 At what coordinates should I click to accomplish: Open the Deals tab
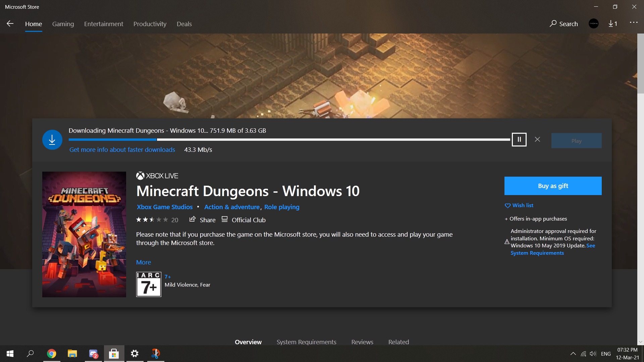pos(184,24)
